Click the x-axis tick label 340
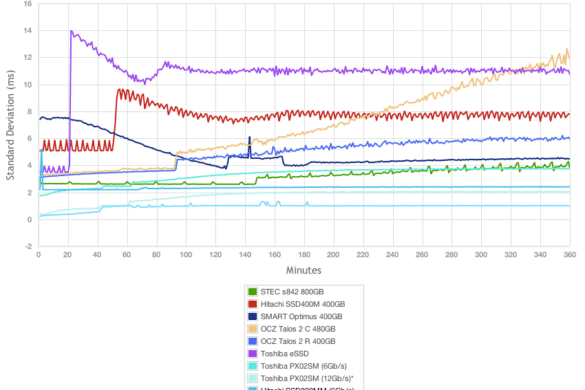The image size is (585, 390). [x=540, y=255]
